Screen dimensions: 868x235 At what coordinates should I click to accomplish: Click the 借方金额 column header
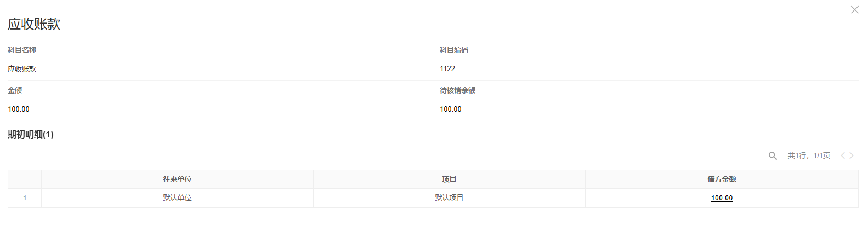(x=722, y=180)
